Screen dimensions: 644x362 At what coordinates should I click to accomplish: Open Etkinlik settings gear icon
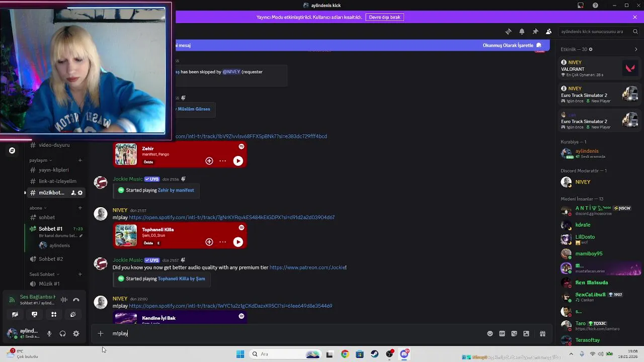coord(591,49)
